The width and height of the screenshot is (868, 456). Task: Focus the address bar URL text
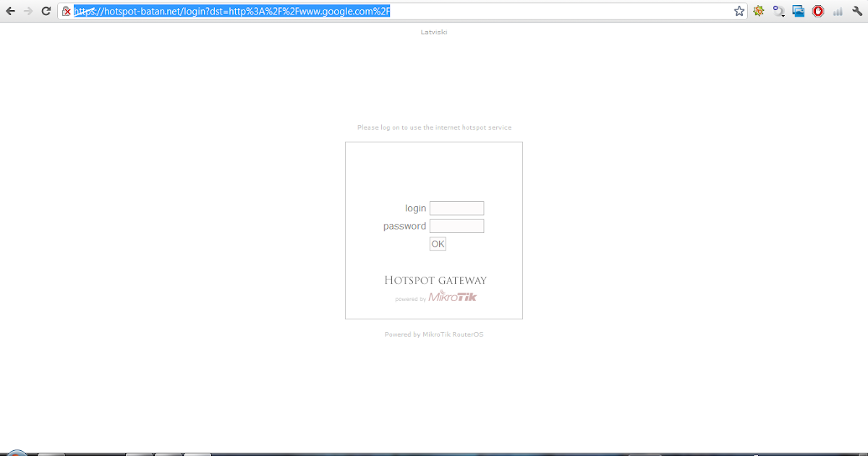[x=231, y=11]
